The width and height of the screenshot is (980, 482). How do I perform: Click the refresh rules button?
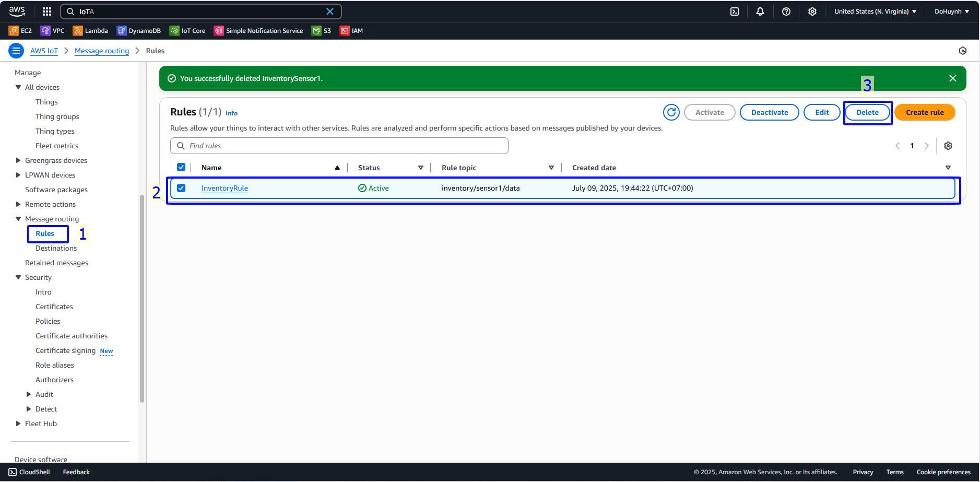point(671,112)
